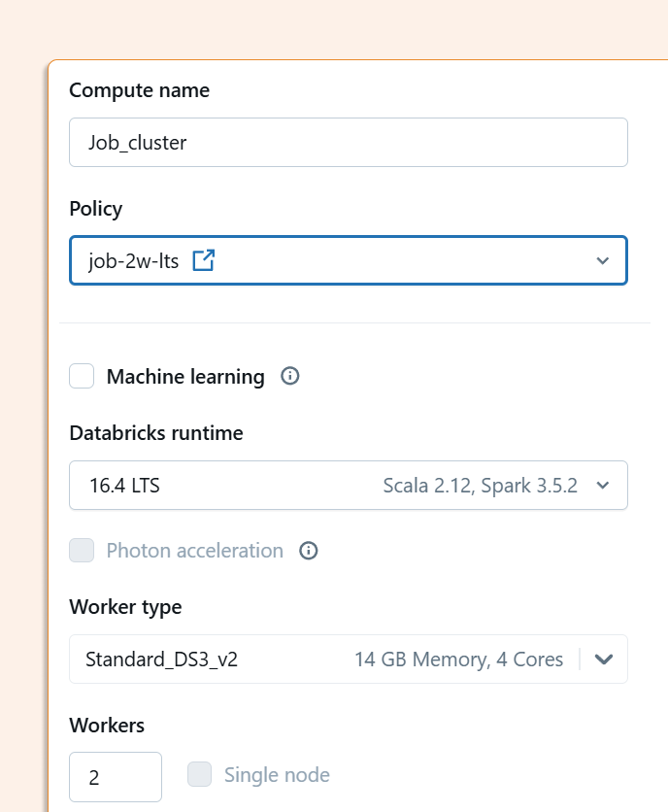Viewport: 668px width, 812px height.
Task: Click the Compute name text field
Action: point(349,143)
